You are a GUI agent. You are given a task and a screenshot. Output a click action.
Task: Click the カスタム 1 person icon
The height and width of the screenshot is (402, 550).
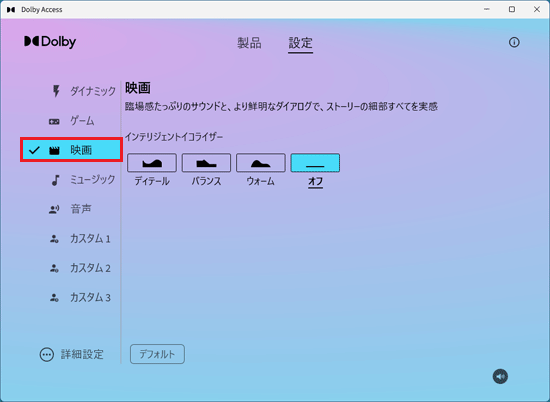point(54,239)
